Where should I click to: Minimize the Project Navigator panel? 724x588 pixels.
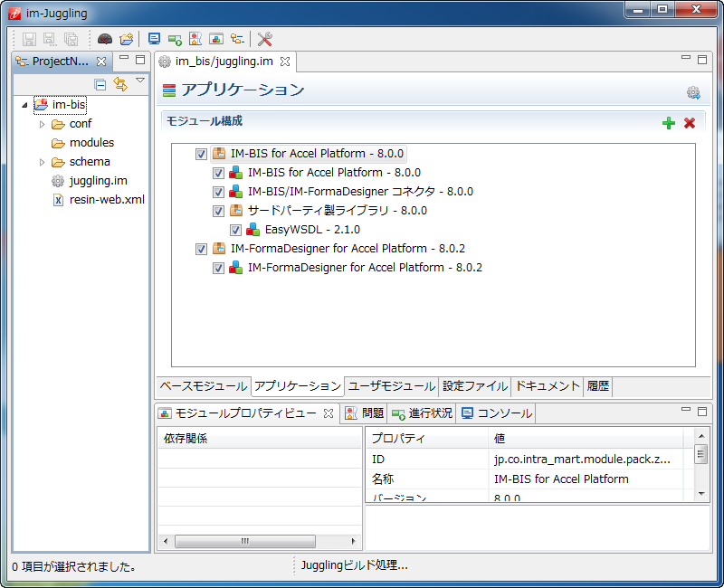124,58
